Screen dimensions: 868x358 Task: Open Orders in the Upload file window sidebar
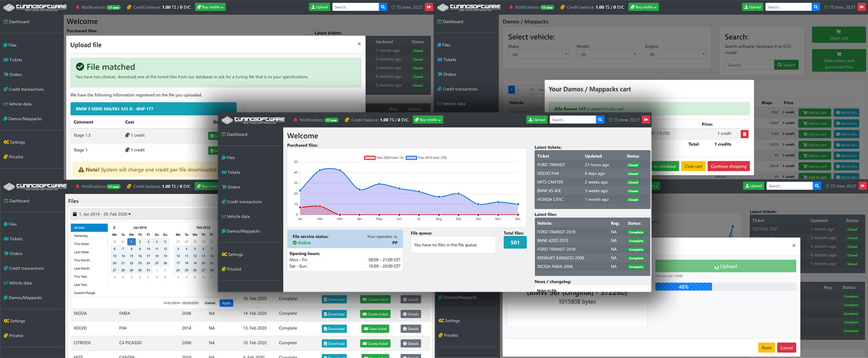coord(13,75)
